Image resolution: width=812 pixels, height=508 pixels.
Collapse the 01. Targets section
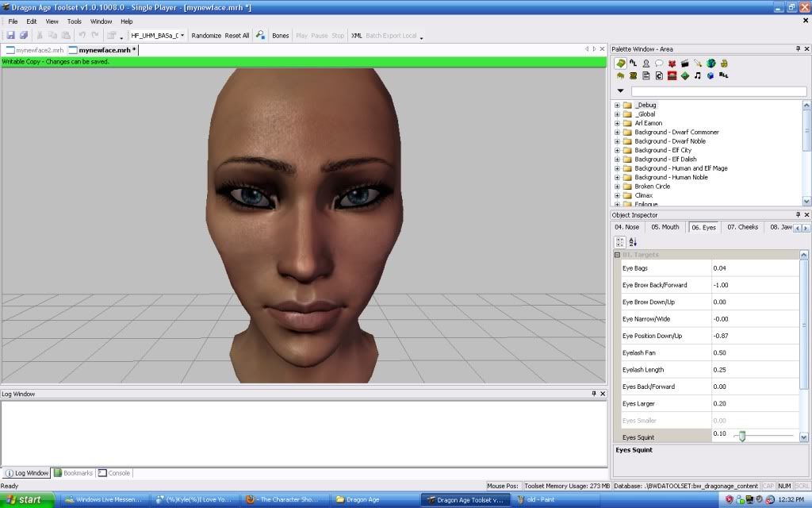(618, 255)
